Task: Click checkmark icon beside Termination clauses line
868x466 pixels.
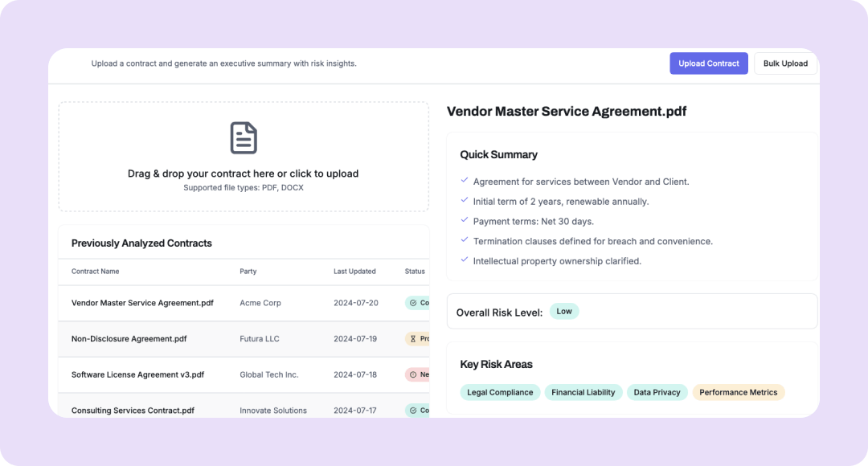Action: tap(465, 240)
